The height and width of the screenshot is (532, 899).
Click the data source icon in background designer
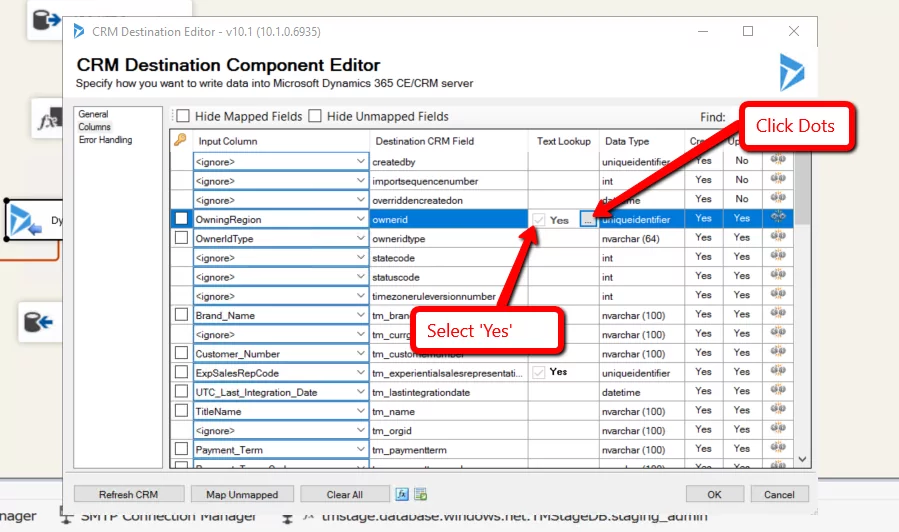coord(46,20)
